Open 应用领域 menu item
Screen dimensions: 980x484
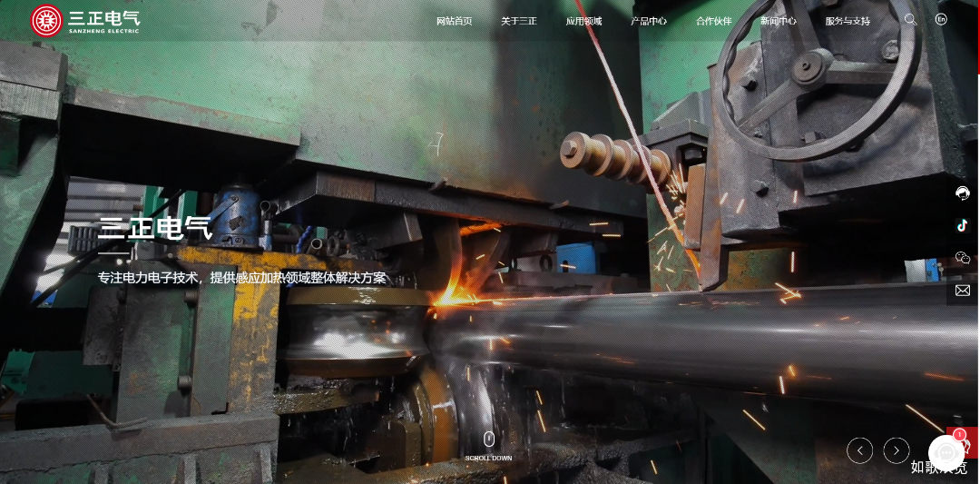[x=583, y=21]
